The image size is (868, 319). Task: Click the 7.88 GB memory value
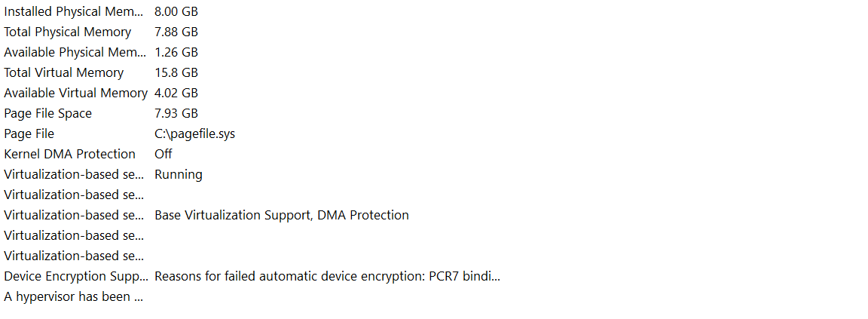pos(176,32)
